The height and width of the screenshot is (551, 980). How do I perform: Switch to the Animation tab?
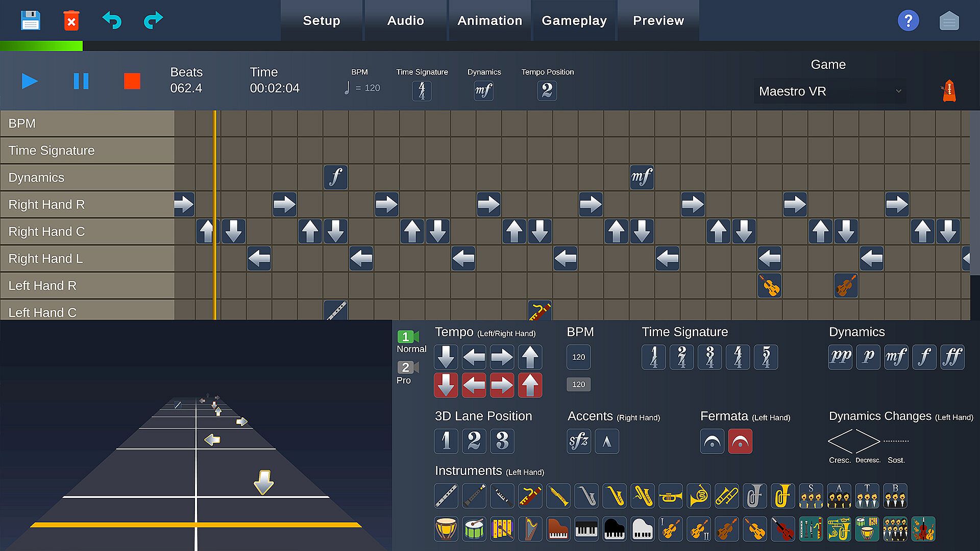point(489,21)
